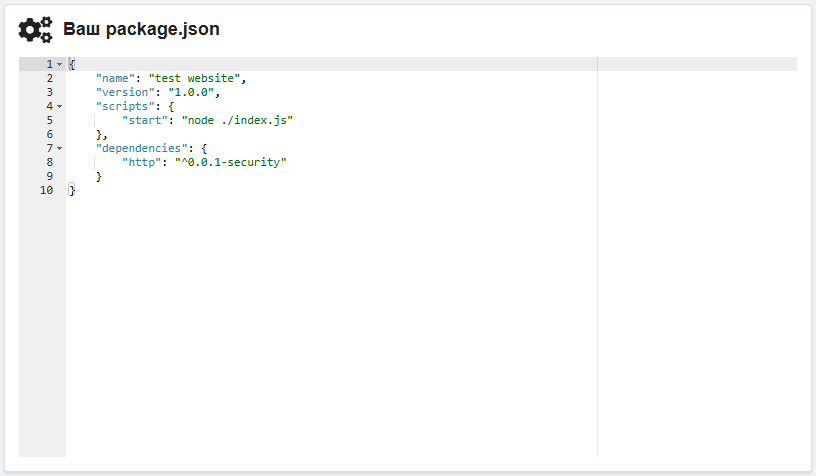Collapse the "scripts" block fold arrow
Screen dimensions: 816x476
tap(60, 106)
